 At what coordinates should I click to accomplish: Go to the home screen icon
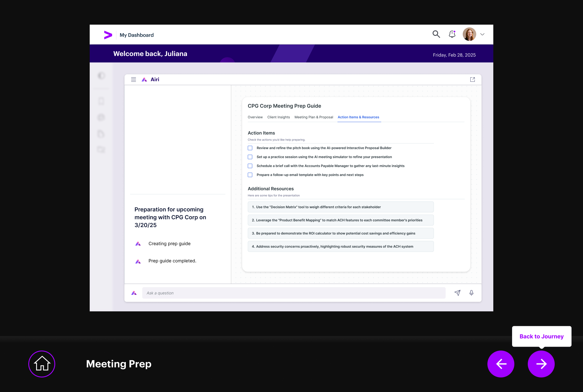(42, 364)
